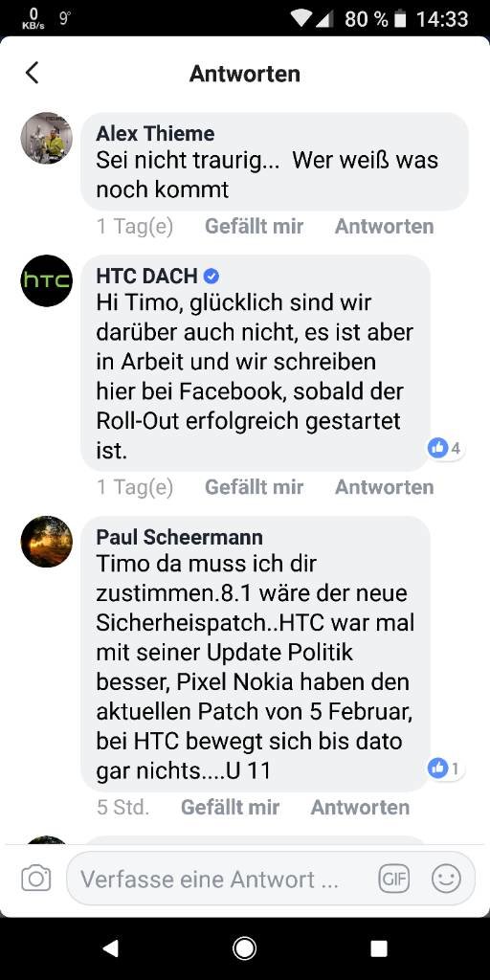Image resolution: width=490 pixels, height=980 pixels.
Task: Tap the like reaction count on HTC DACH comment
Action: click(x=445, y=448)
